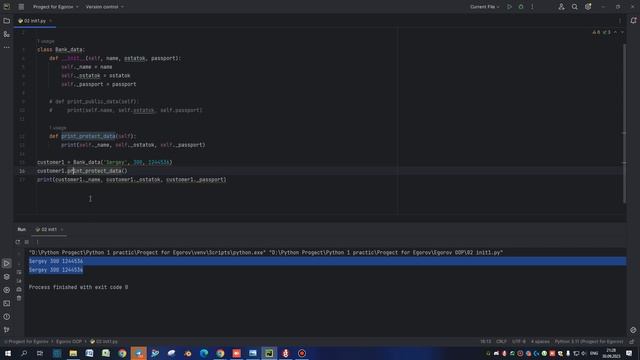Close the 02 init1 run tab

coord(62,229)
